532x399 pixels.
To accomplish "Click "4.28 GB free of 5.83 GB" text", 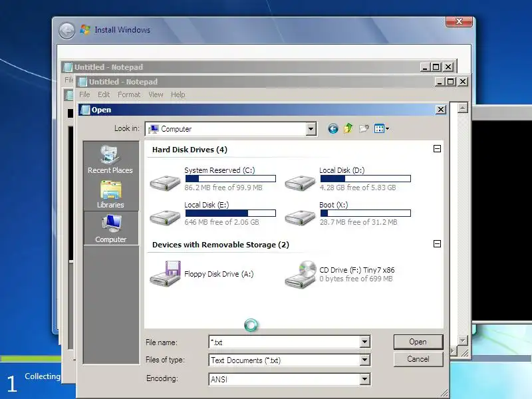I will pos(358,188).
